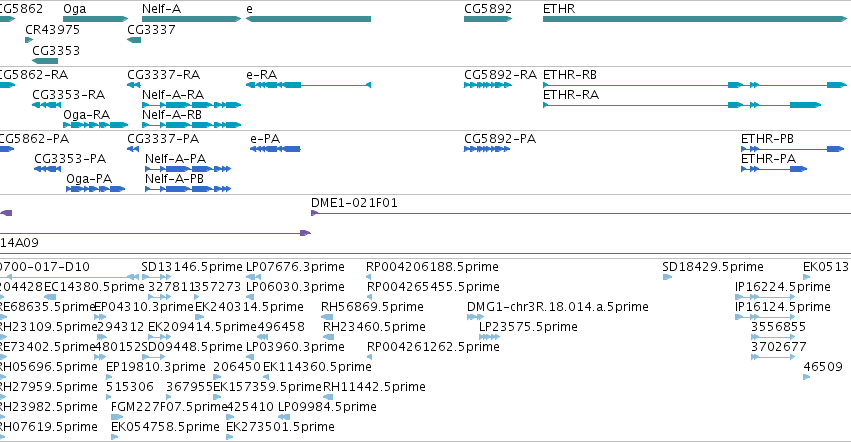
Task: Select the RH56869.5prime EST marker
Action: click(x=327, y=317)
